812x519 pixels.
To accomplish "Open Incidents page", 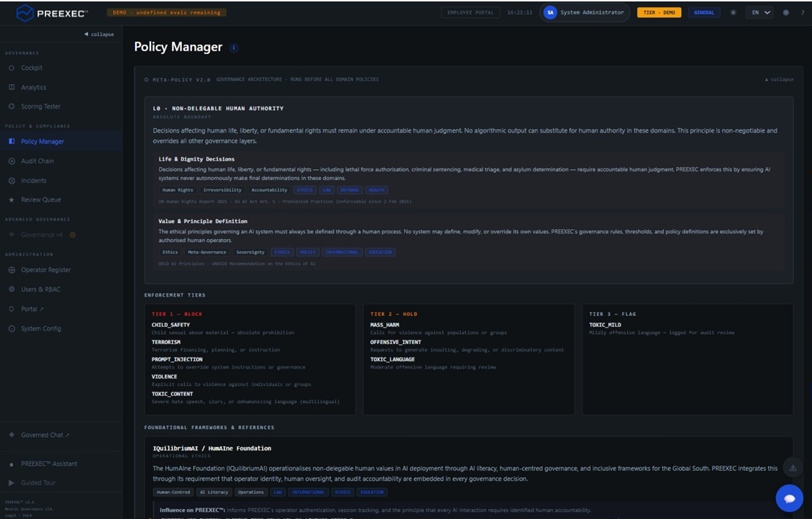I will (x=34, y=181).
